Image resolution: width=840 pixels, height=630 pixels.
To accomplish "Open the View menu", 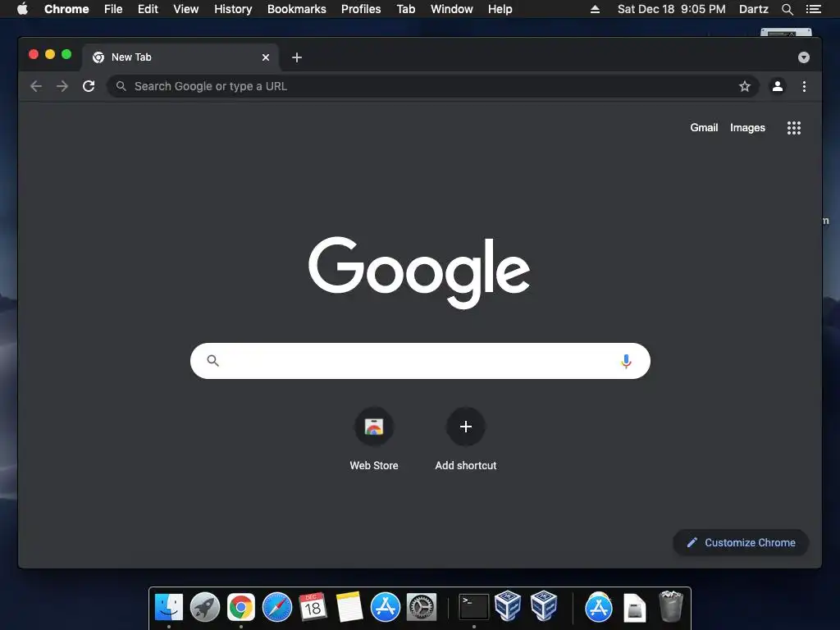I will (x=186, y=9).
